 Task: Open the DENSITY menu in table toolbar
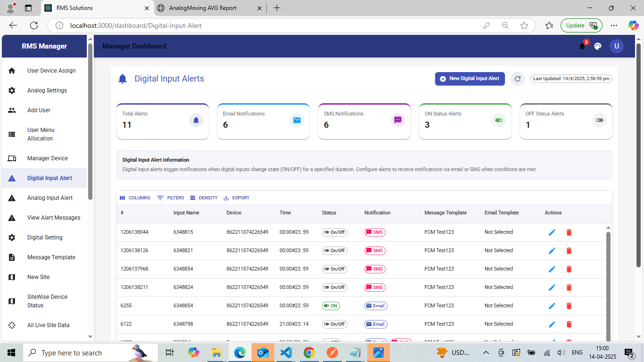point(204,198)
